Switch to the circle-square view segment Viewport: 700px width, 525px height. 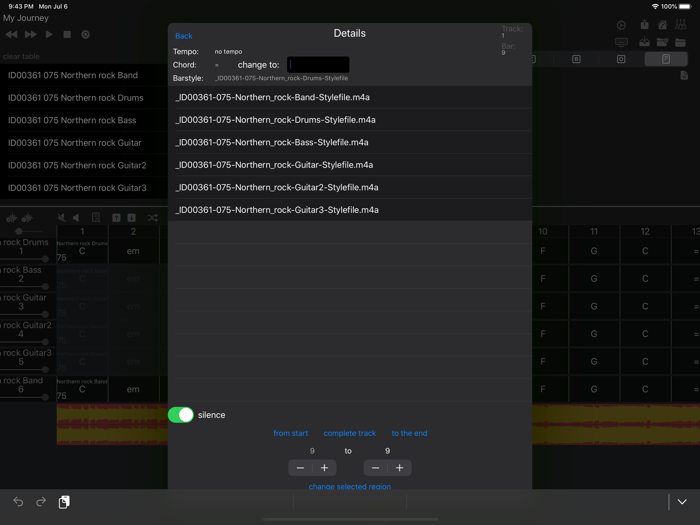(621, 59)
